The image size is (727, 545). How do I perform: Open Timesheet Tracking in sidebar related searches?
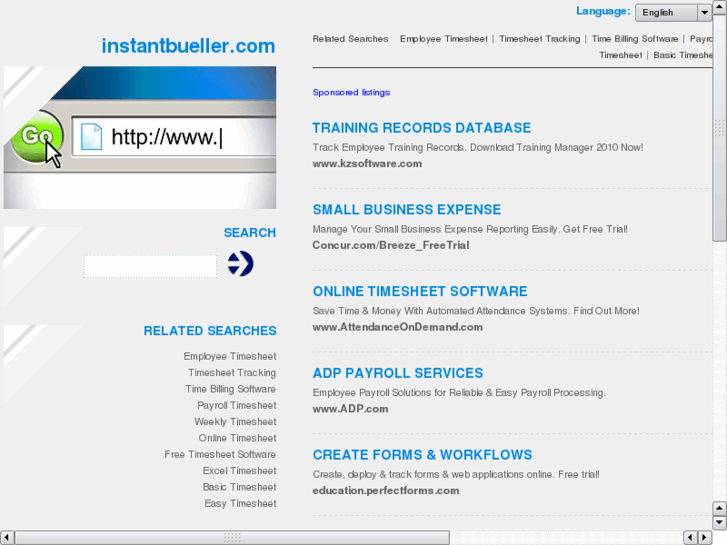[232, 372]
